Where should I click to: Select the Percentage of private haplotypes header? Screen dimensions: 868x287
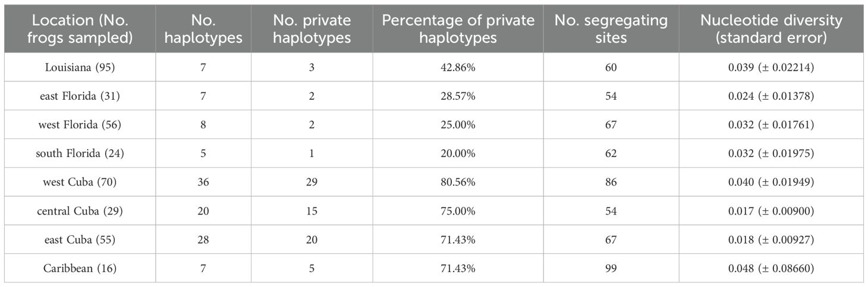458,29
